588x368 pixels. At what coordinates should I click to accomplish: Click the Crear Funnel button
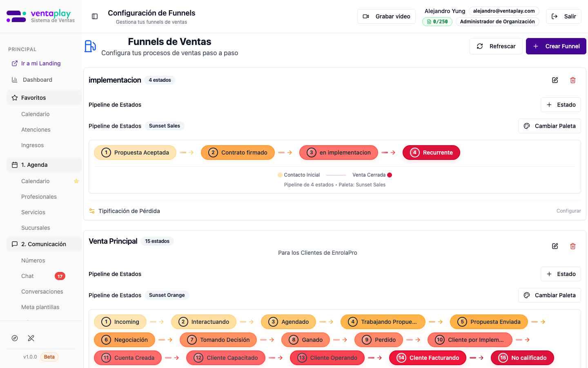click(556, 46)
